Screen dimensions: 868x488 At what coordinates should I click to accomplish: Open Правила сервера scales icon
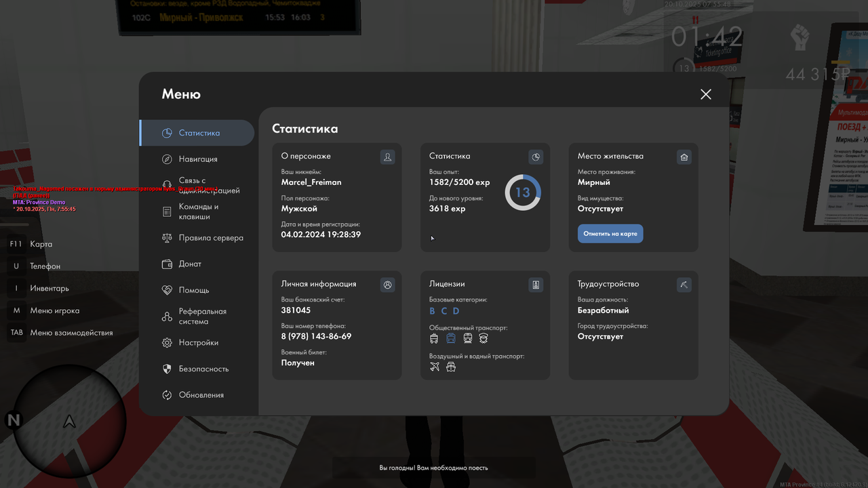point(167,238)
